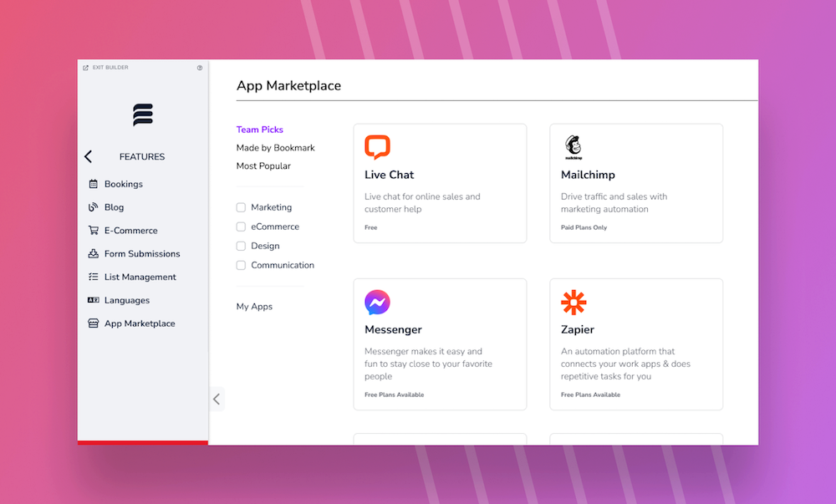836x504 pixels.
Task: Click the Blog feed icon
Action: point(94,207)
